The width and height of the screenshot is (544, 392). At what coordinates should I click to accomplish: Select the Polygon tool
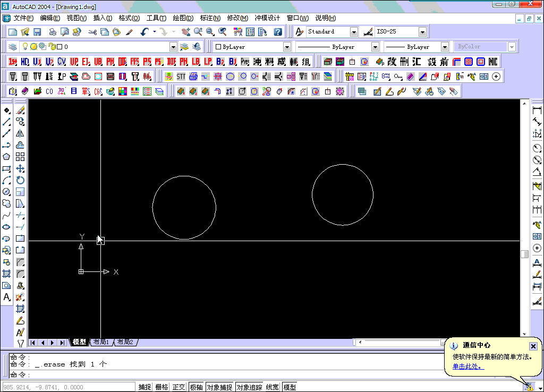[x=6, y=157]
